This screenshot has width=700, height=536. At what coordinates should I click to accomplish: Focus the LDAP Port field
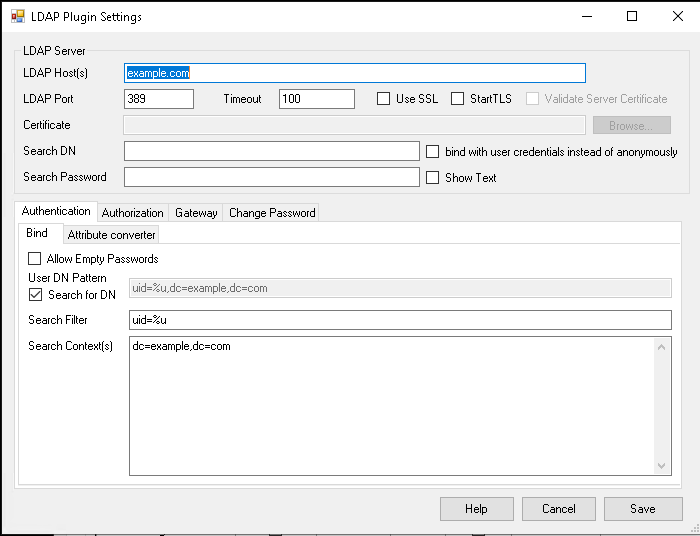click(158, 99)
